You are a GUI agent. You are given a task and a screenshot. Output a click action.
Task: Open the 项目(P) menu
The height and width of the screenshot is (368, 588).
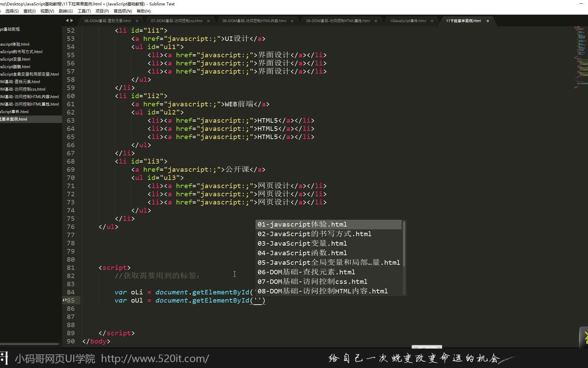tap(102, 11)
